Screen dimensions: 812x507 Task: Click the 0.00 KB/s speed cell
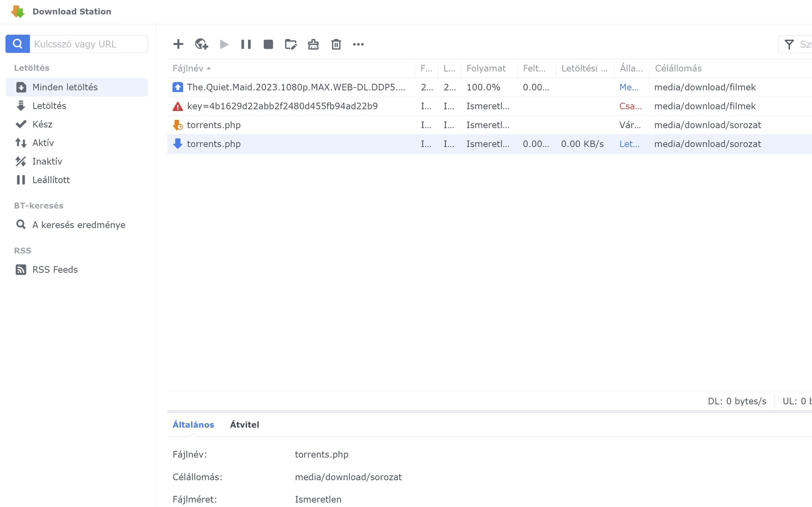click(582, 144)
